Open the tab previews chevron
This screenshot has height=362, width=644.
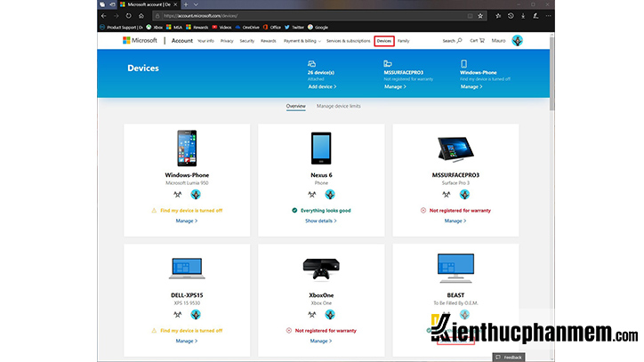pos(196,4)
